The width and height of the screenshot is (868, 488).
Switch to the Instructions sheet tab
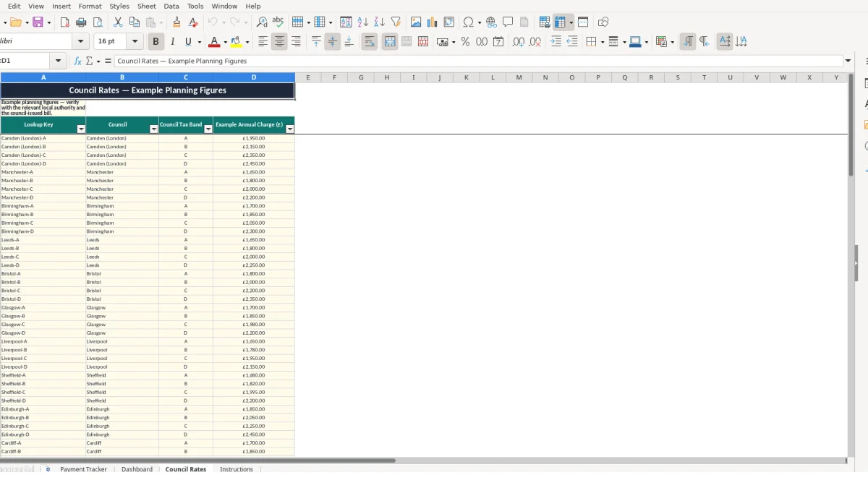[x=237, y=469]
